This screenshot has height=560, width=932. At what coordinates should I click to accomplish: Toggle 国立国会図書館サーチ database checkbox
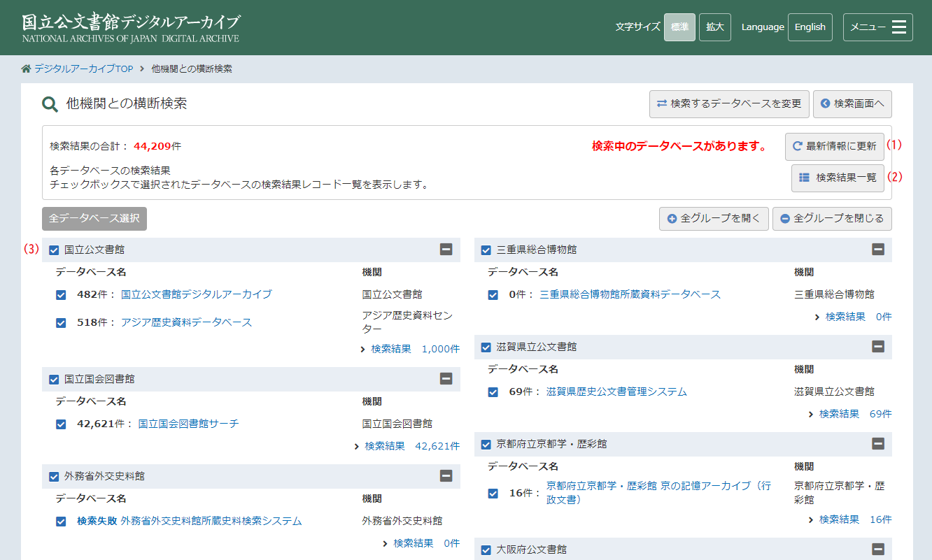[61, 424]
